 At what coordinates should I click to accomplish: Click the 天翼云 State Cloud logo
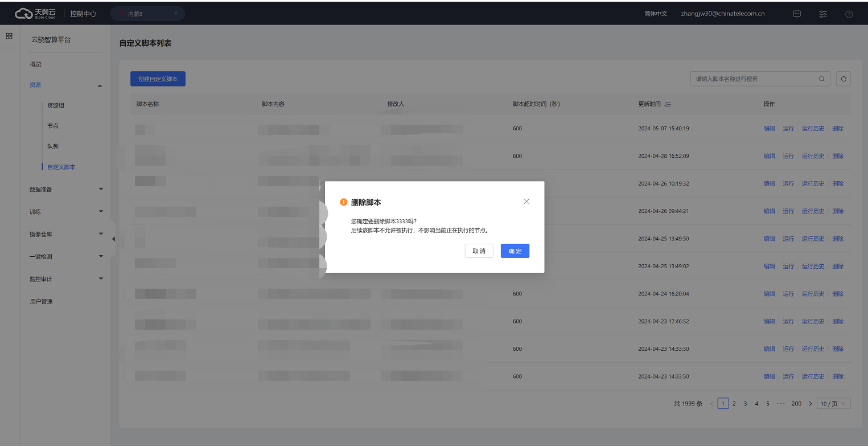[36, 13]
